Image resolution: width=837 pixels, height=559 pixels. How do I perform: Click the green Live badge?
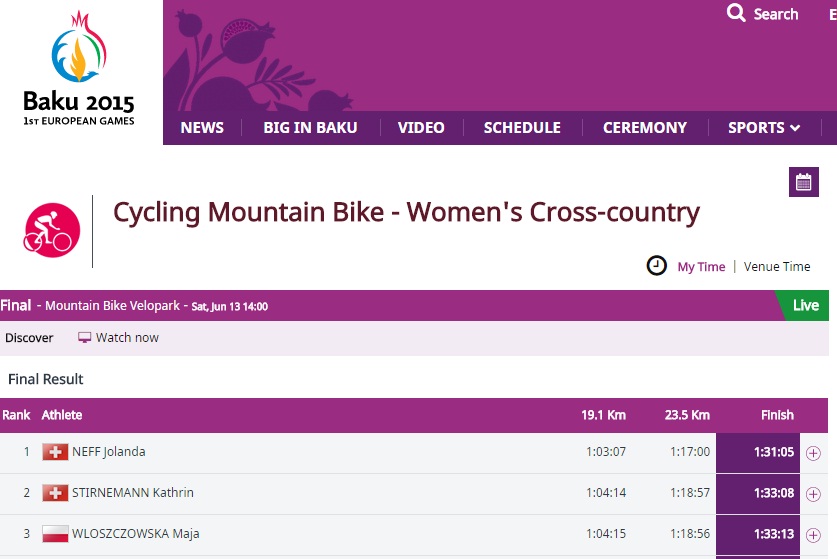[x=806, y=305]
